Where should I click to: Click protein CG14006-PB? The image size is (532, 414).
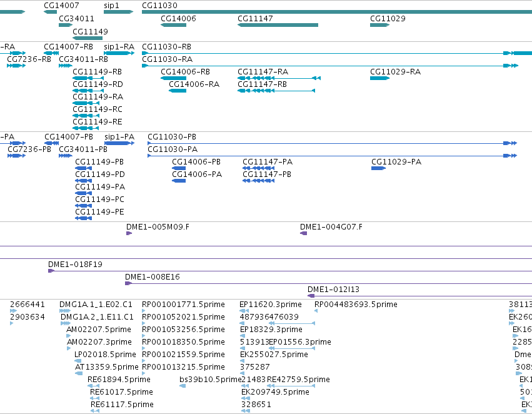[x=179, y=168]
